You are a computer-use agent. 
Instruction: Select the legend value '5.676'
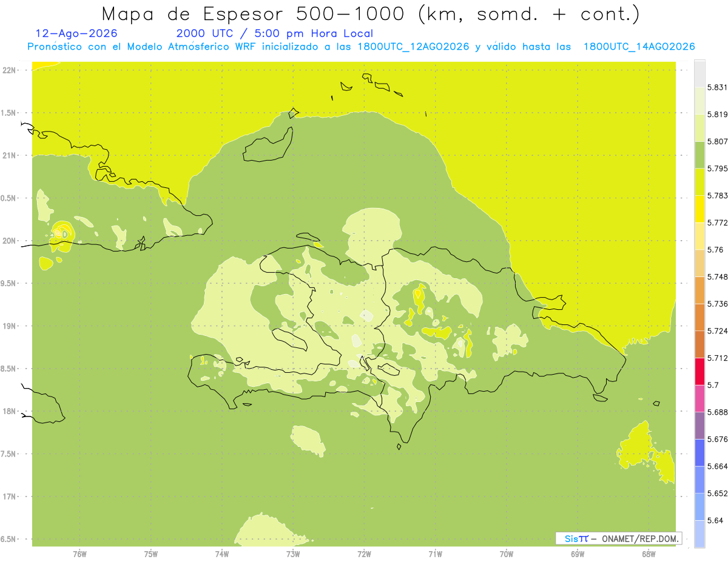718,439
